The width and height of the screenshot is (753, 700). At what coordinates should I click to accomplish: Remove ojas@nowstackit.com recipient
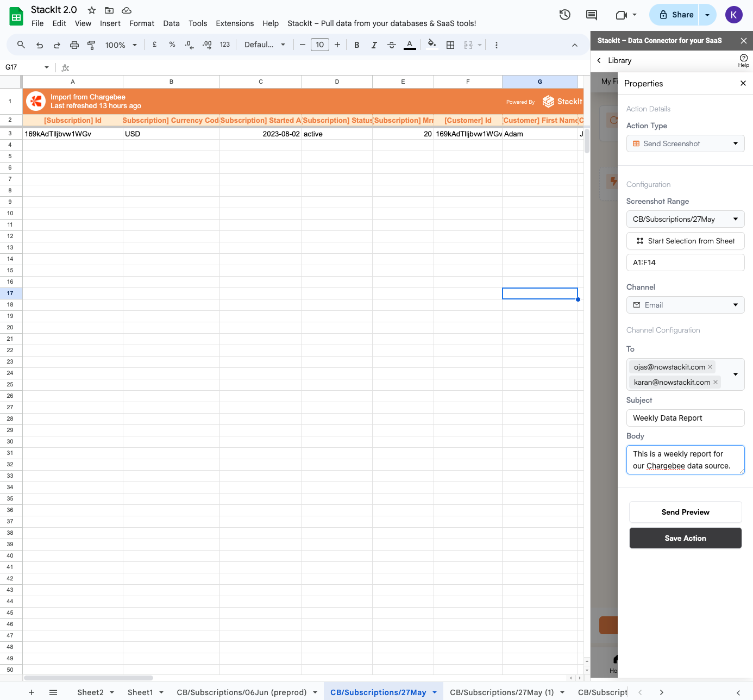click(710, 367)
